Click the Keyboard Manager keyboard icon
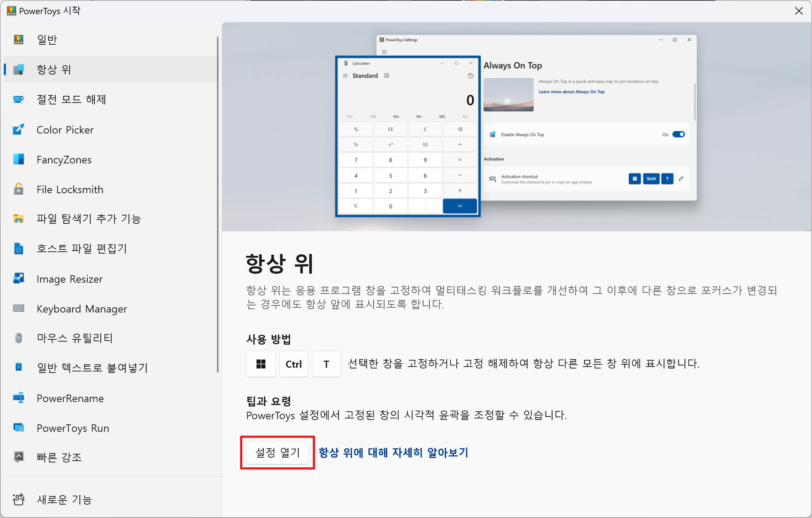The image size is (812, 518). tap(18, 308)
